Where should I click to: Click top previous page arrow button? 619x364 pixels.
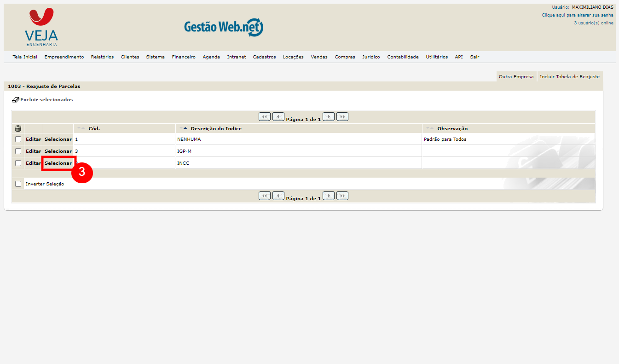(x=278, y=117)
